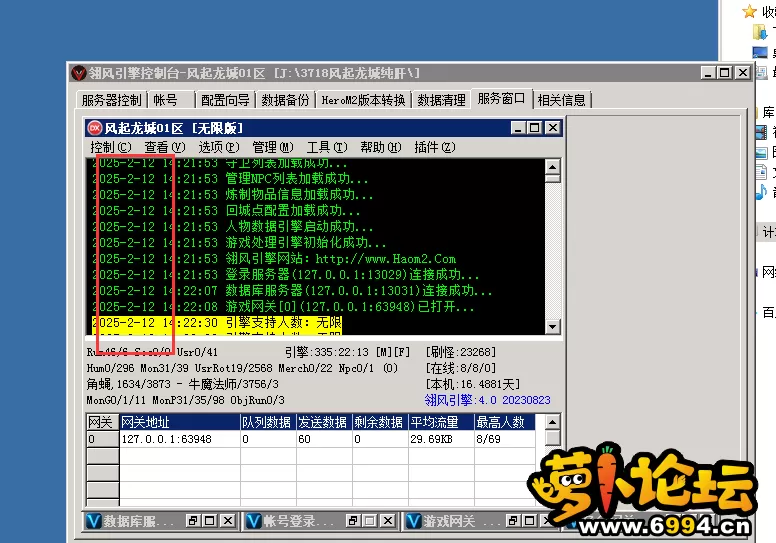Click the log line 翎风引擎网站: http://www.Haom2.Com

274,259
